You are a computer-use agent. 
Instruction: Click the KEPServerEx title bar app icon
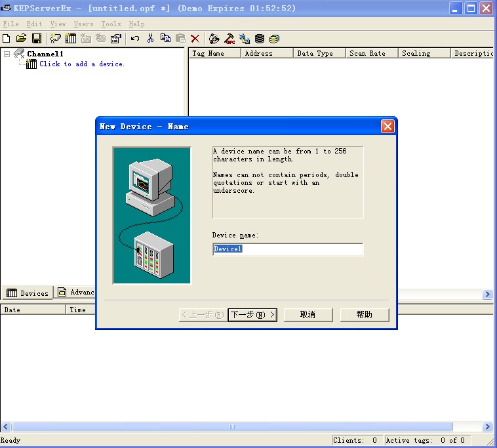point(6,8)
